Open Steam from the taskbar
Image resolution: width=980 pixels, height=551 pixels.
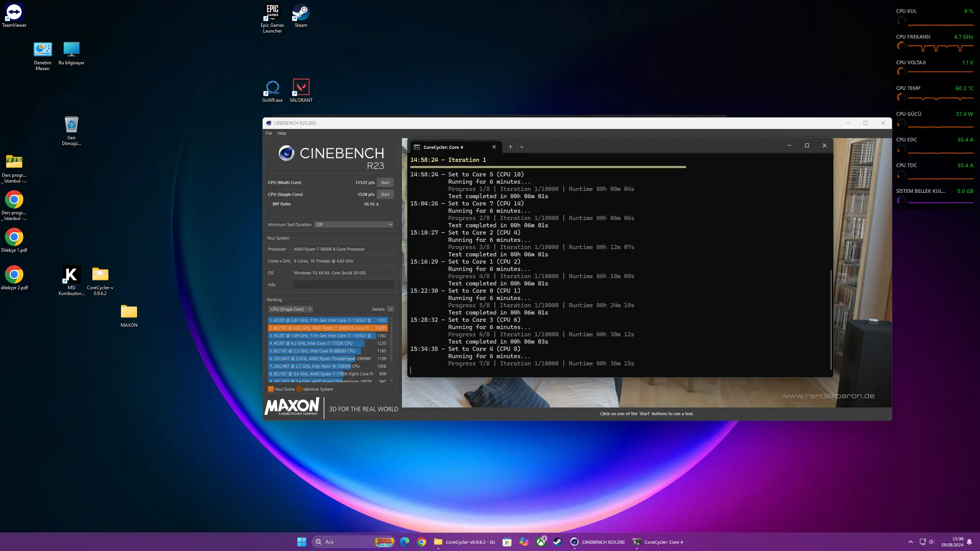(558, 542)
